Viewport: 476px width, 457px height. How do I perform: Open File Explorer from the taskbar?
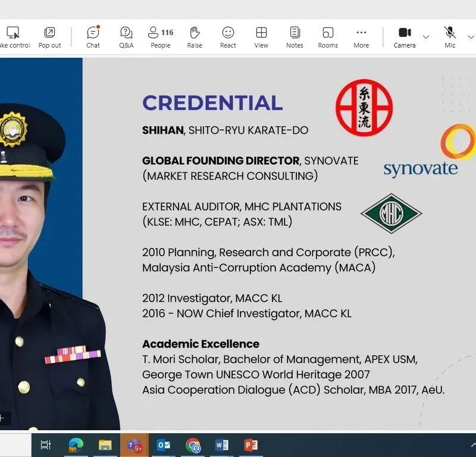pos(105,445)
